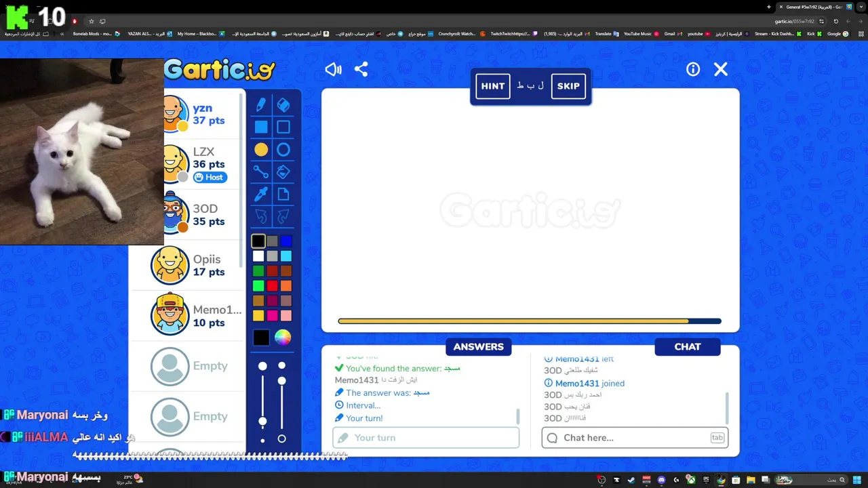Select the pencil drawing tool
Image resolution: width=868 pixels, height=488 pixels.
pos(261,105)
